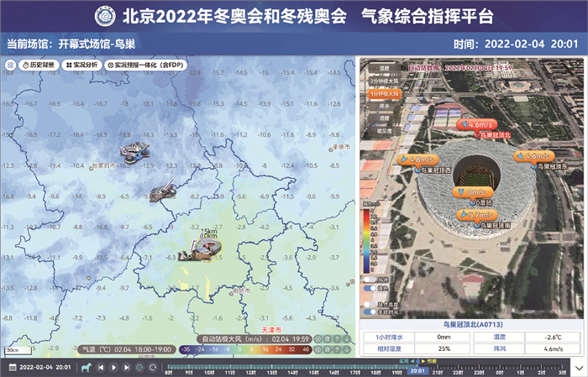Select the 湿度 tab
This screenshot has width=588, height=377.
tap(383, 118)
